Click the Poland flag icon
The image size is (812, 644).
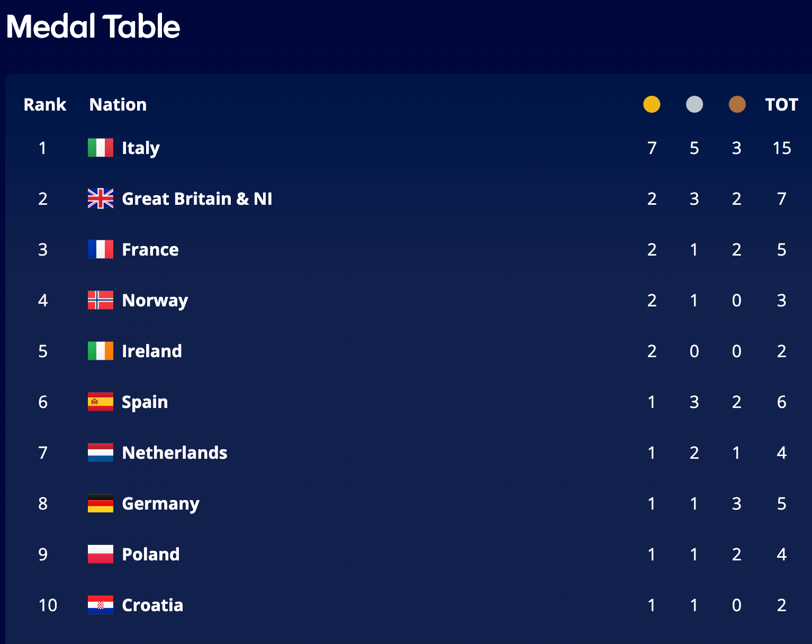tap(101, 554)
